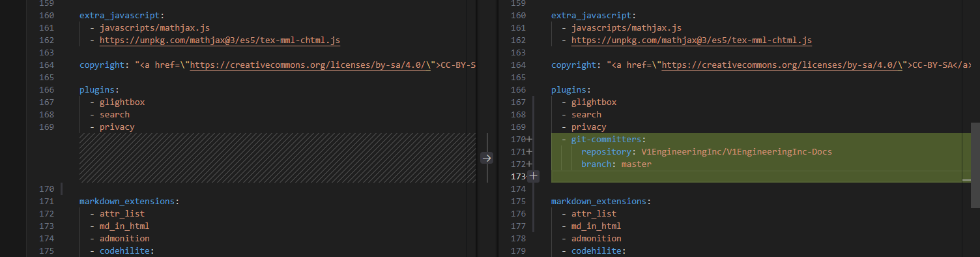Click the 'branch: master' line
The width and height of the screenshot is (980, 257).
[x=616, y=164]
